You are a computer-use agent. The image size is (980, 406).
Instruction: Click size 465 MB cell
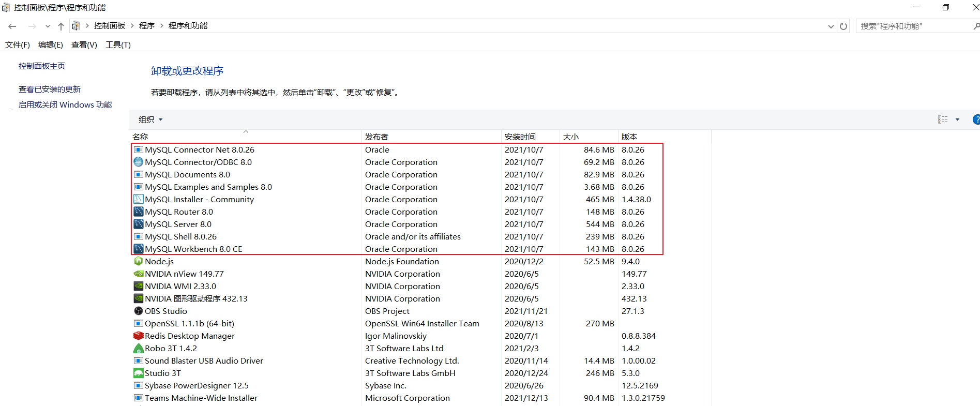(x=600, y=199)
